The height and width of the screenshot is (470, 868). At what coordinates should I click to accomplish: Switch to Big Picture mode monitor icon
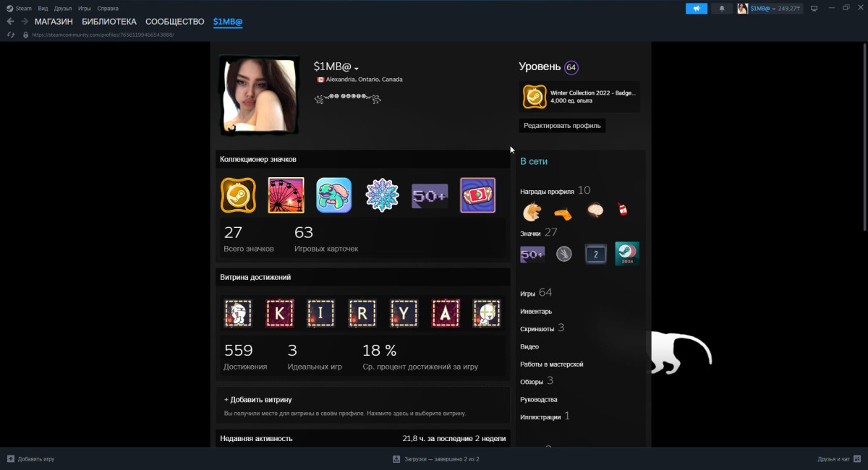[x=814, y=9]
